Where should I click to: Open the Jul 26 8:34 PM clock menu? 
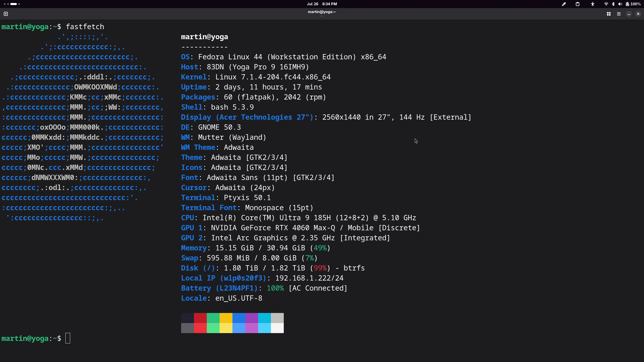[322, 4]
